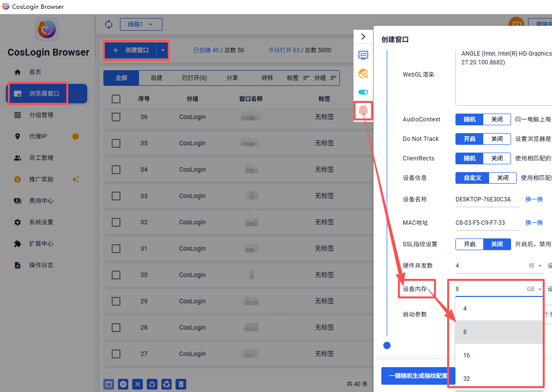The height and width of the screenshot is (392, 552).
Task: Switch to the 分享 tab
Action: pyautogui.click(x=232, y=78)
